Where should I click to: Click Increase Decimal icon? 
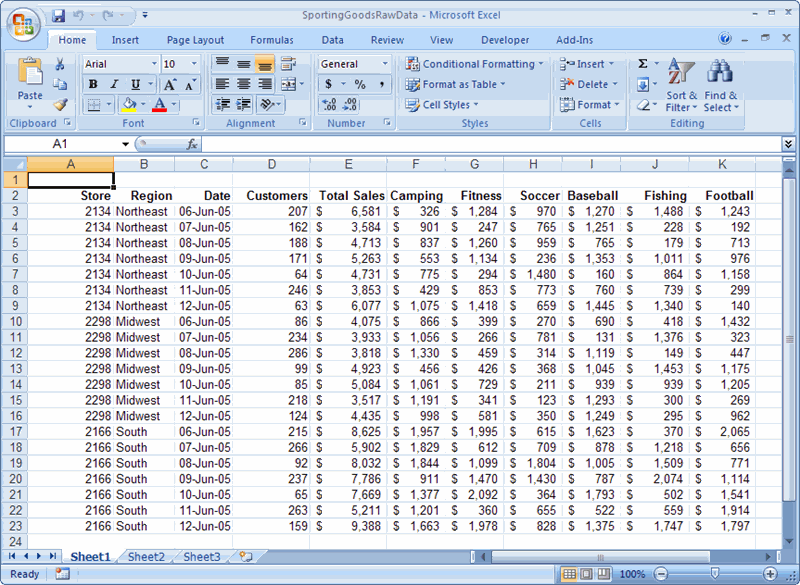point(329,105)
